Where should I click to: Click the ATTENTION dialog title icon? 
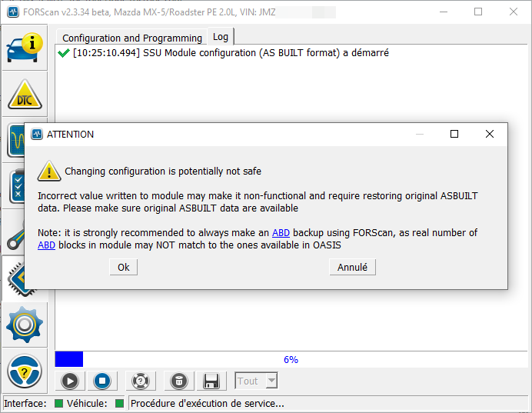pos(37,135)
